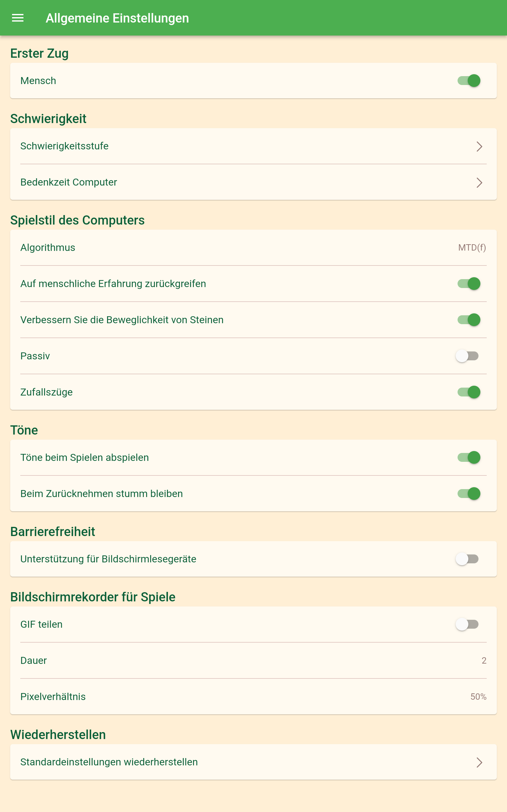This screenshot has width=507, height=812.
Task: Click the Standardeinstellungen wiederherstellen label
Action: coord(109,762)
